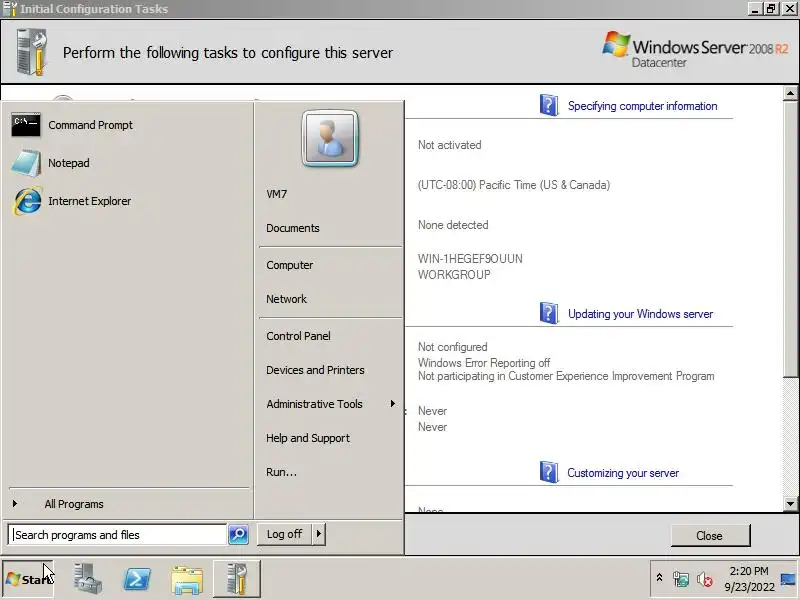Image resolution: width=800 pixels, height=600 pixels.
Task: Click the Start button
Action: point(28,579)
